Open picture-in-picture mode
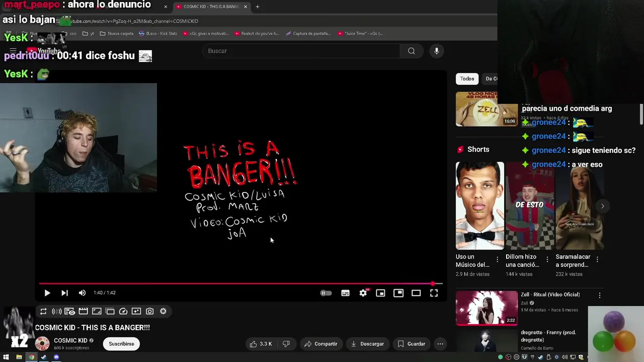The width and height of the screenshot is (644, 362). tap(398, 293)
